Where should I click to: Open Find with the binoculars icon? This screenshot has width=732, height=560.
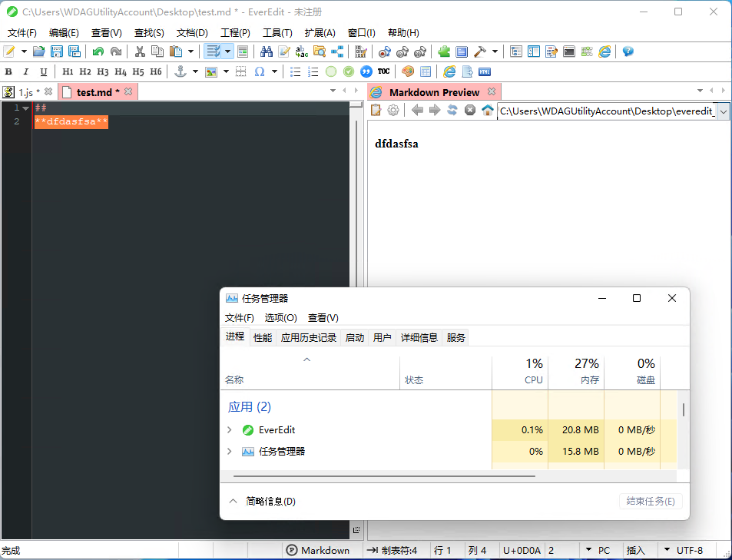tap(266, 51)
